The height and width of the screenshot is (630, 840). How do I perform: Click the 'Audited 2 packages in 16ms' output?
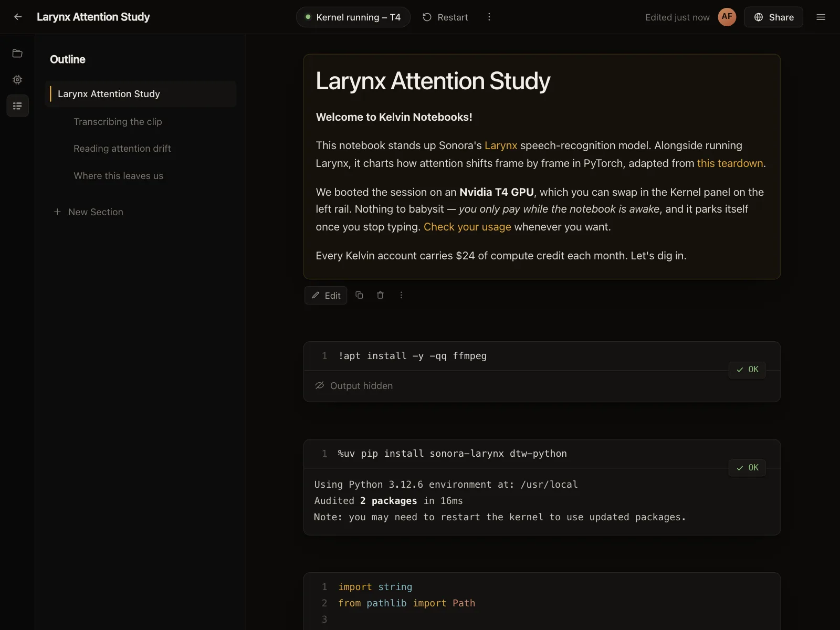click(388, 501)
